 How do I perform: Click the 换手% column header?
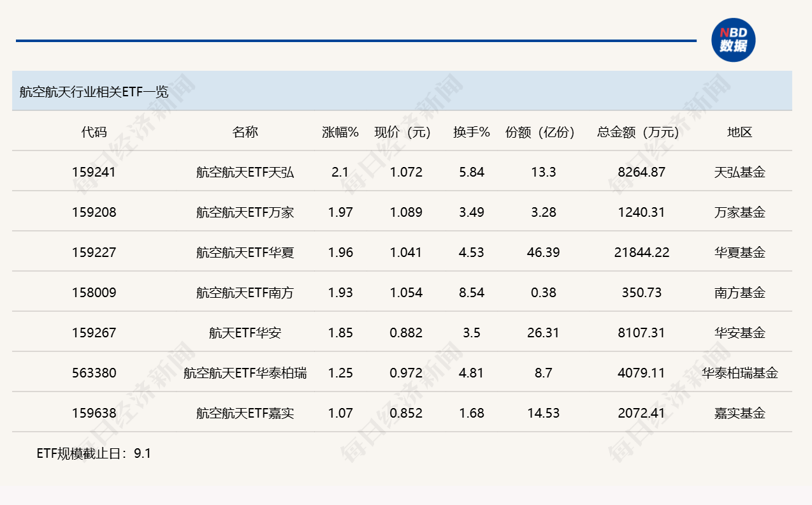click(x=472, y=132)
